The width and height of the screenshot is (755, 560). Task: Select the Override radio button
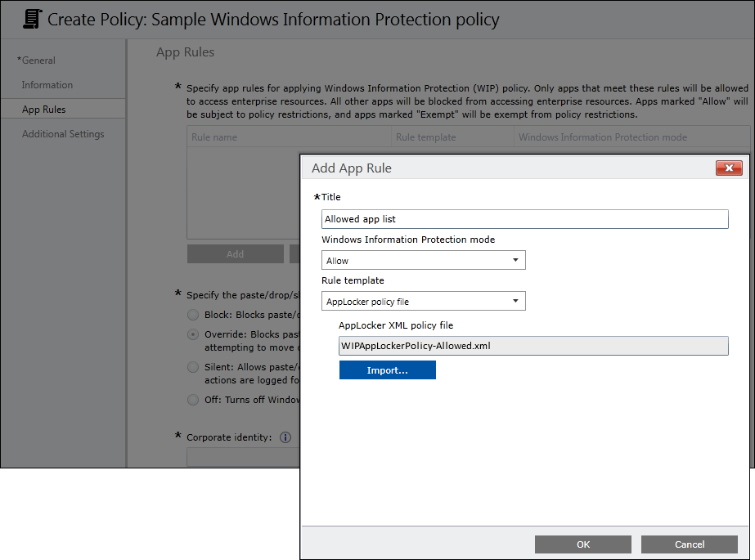193,334
